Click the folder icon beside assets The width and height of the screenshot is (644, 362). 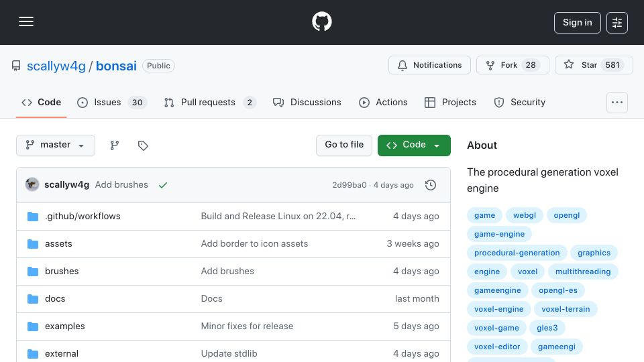[x=33, y=244]
